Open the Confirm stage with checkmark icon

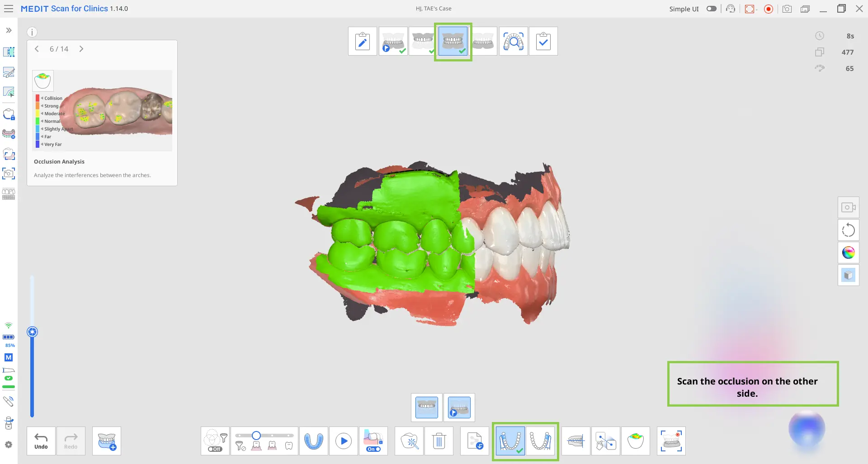click(543, 41)
